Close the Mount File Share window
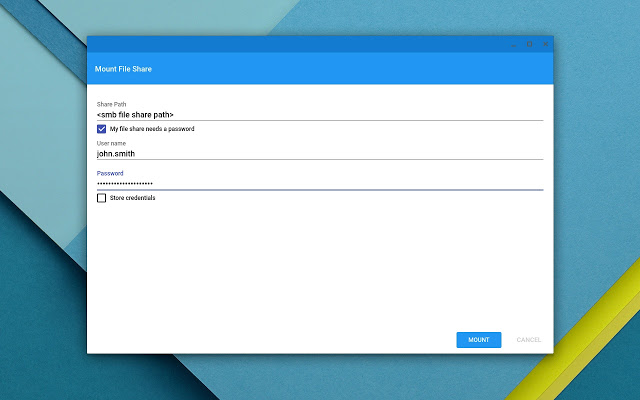This screenshot has height=400, width=640. tap(545, 44)
